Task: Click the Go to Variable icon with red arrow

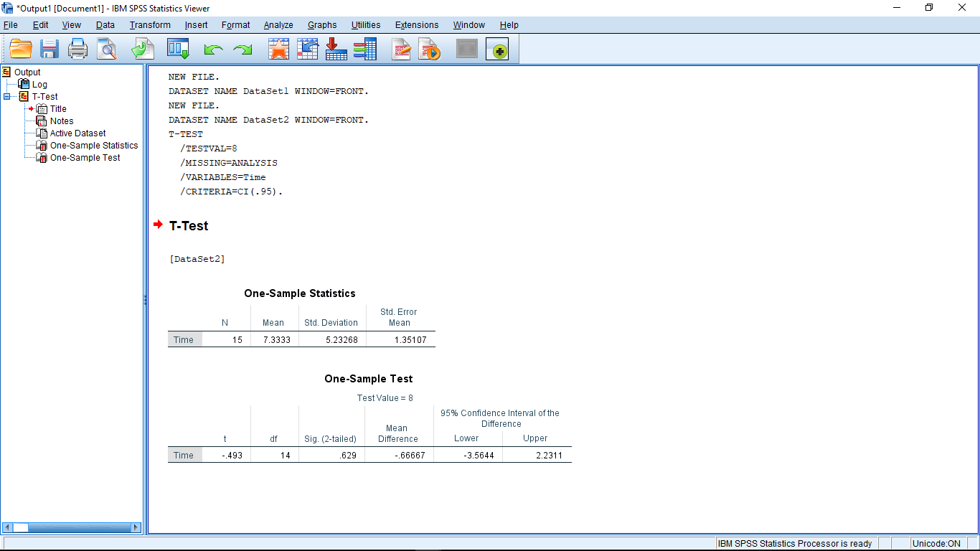Action: (336, 49)
